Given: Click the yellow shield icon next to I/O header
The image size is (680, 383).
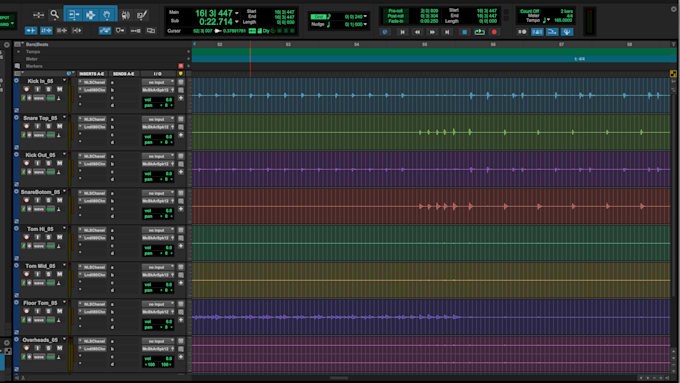Looking at the screenshot, I should 181,74.
